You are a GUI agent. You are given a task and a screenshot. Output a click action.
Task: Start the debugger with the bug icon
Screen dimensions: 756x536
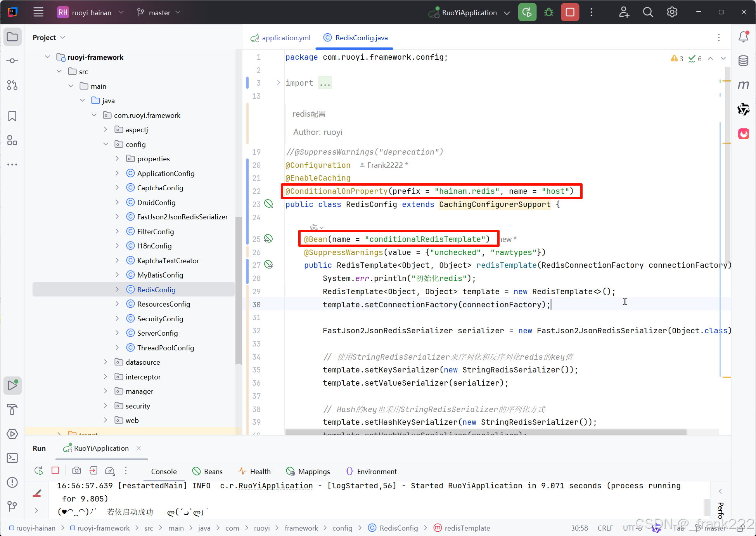548,12
